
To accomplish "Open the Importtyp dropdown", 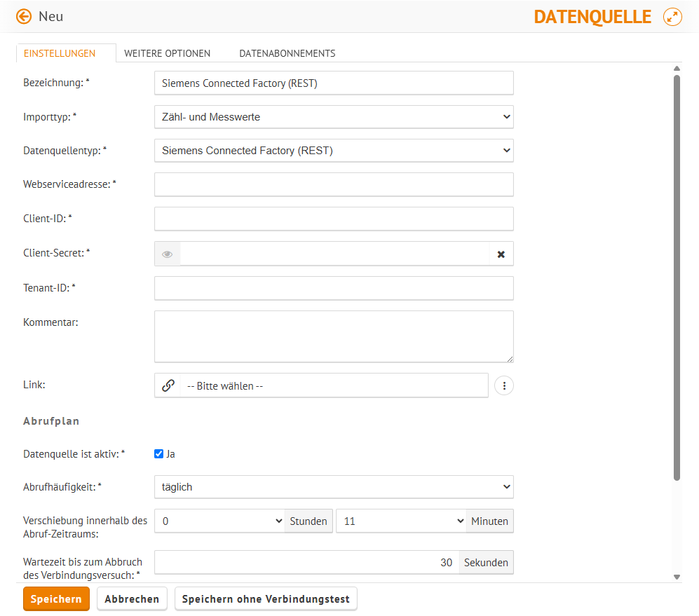I will pos(334,117).
